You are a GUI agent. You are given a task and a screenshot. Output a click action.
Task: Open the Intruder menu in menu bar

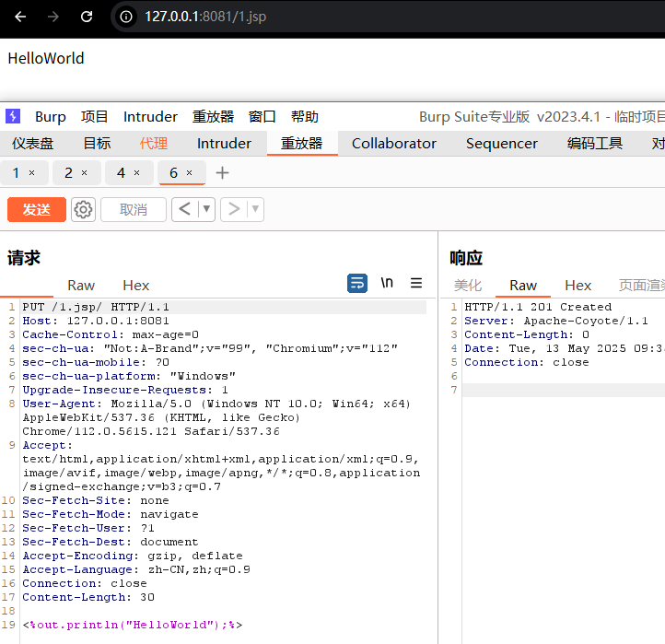coord(150,116)
